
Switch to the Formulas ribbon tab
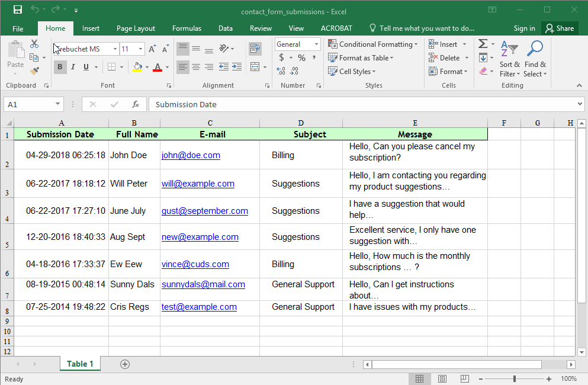coord(187,28)
